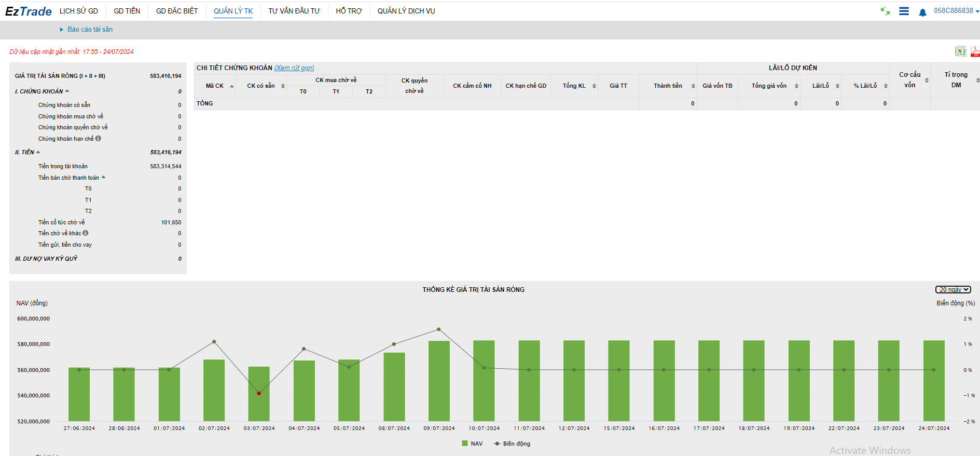This screenshot has height=456, width=980.
Task: Click the CK cầm cố NH header
Action: pos(472,86)
